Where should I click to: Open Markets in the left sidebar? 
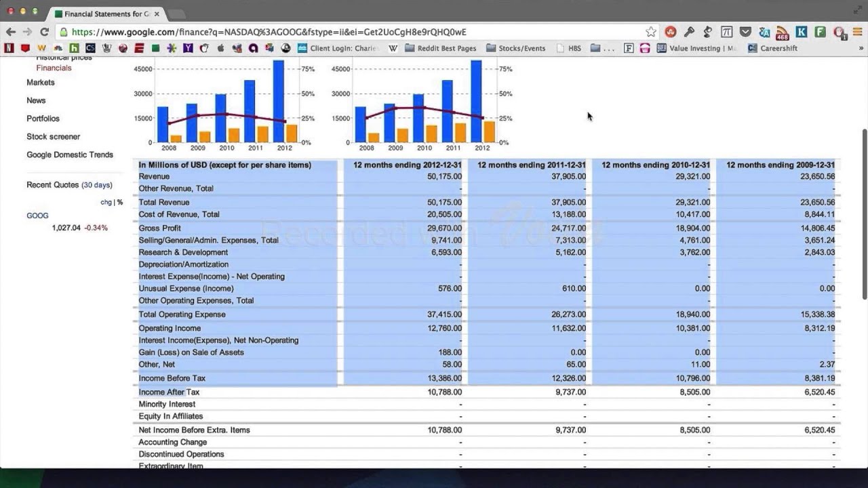[x=41, y=82]
